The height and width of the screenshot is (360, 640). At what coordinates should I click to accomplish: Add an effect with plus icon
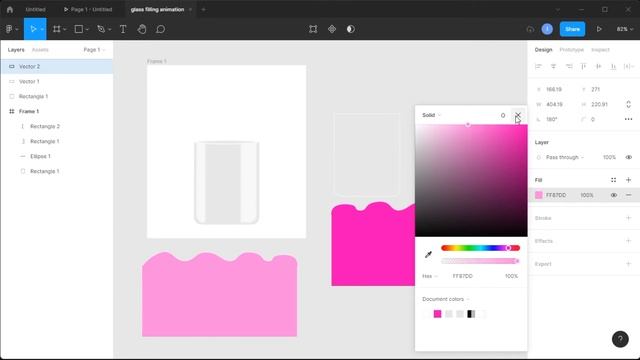628,241
